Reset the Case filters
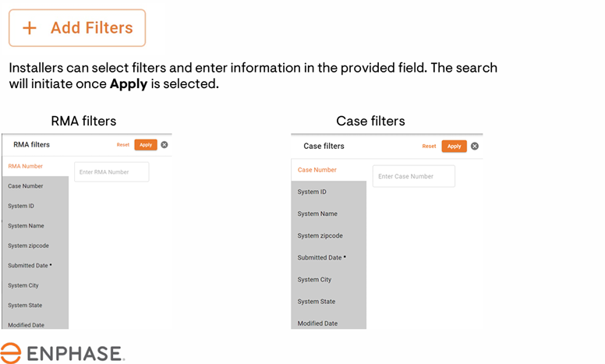 click(x=430, y=147)
